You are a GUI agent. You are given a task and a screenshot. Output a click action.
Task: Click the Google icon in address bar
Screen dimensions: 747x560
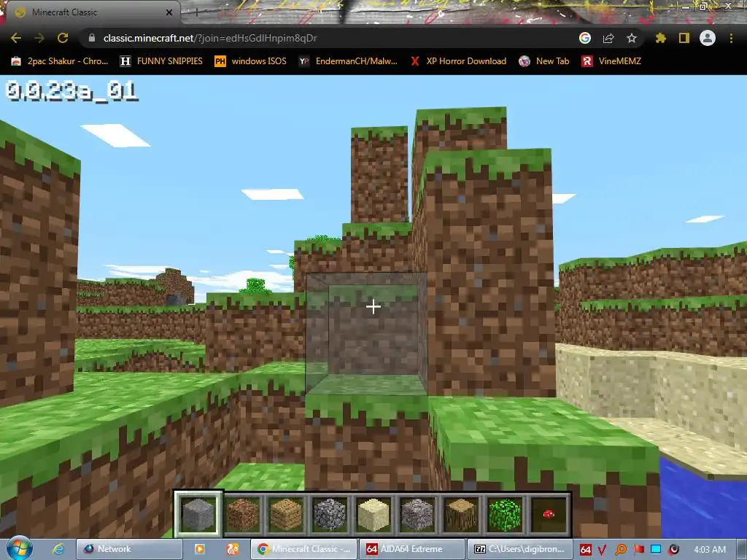click(585, 38)
